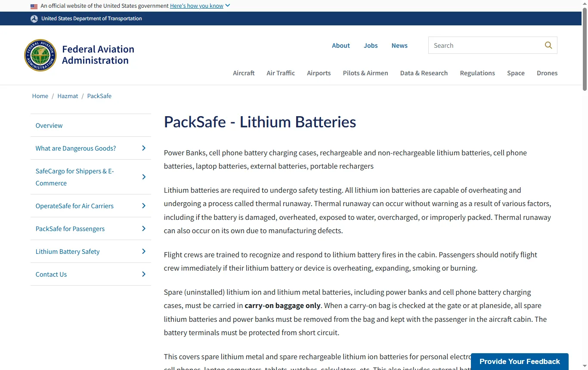Open the Air Traffic menu

281,73
